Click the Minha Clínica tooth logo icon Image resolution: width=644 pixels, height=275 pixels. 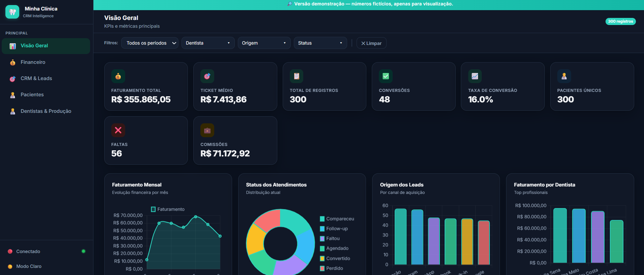[x=12, y=12]
